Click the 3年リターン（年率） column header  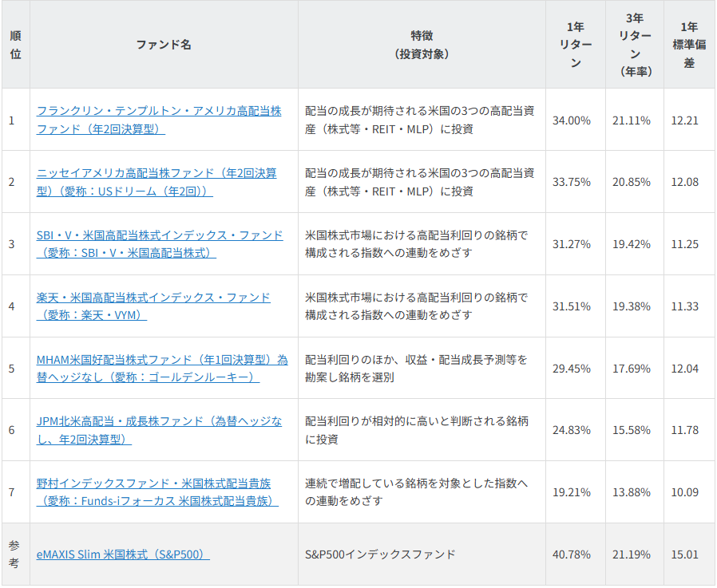634,45
